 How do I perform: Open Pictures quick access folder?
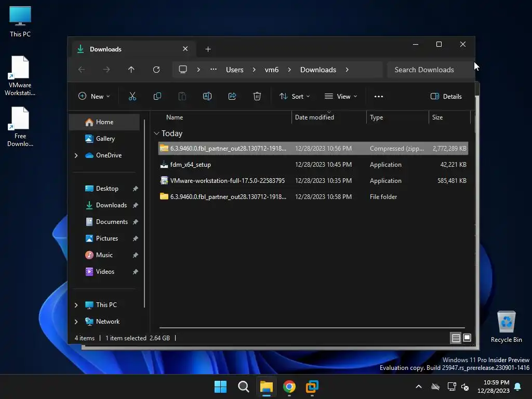107,238
